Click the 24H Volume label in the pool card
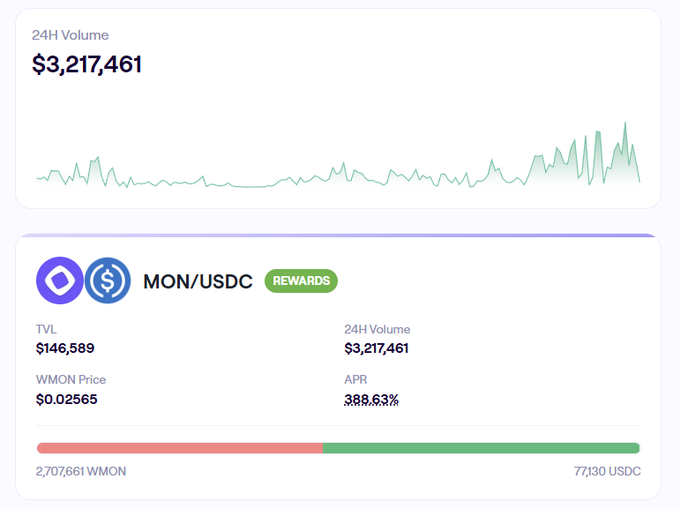Viewport: 680px width, 509px height. click(x=377, y=330)
